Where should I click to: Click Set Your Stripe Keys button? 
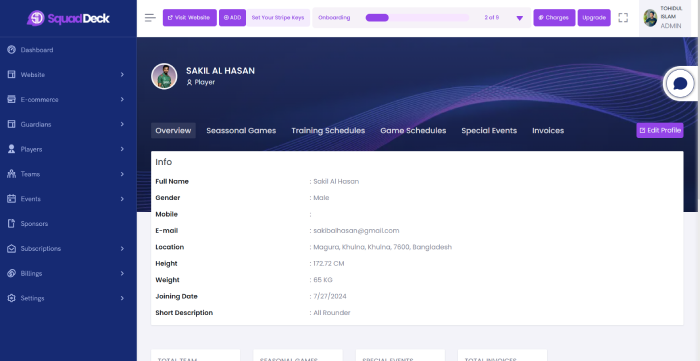pyautogui.click(x=278, y=18)
